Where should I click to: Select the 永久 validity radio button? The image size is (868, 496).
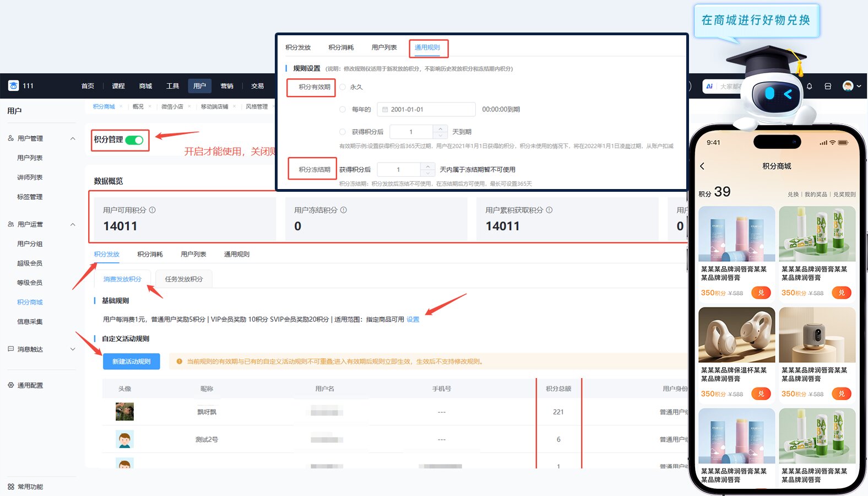(343, 87)
